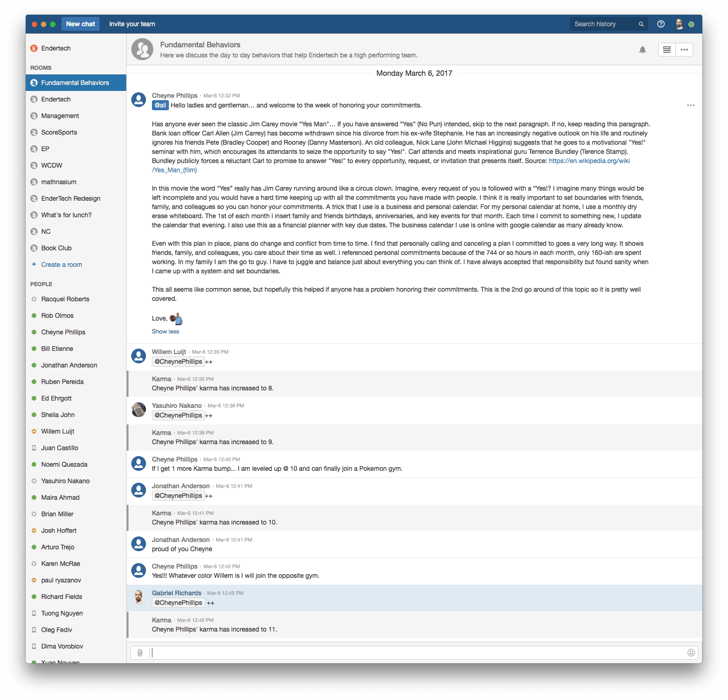728x700 pixels.
Task: Click the Fundamental Behaviors room avatar
Action: 142,49
